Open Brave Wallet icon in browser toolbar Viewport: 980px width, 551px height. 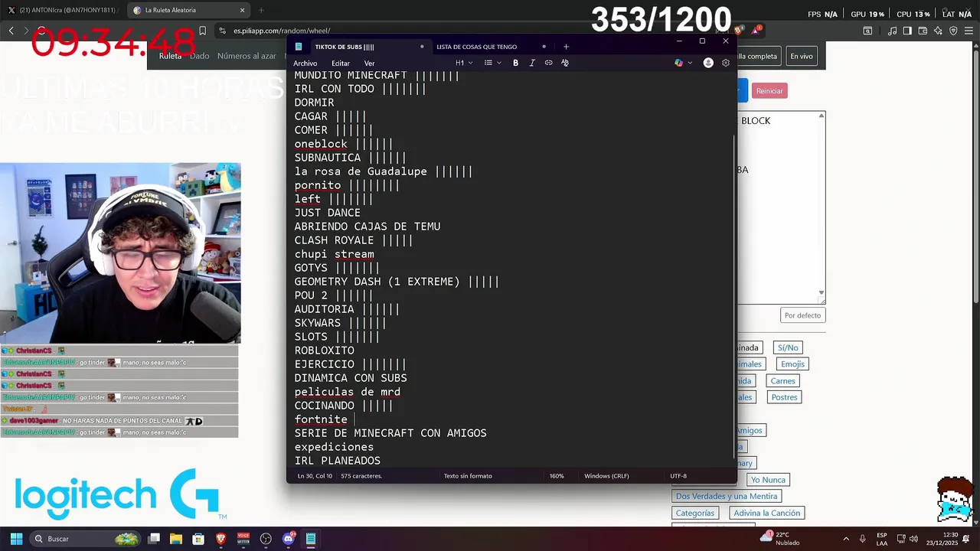pos(923,31)
